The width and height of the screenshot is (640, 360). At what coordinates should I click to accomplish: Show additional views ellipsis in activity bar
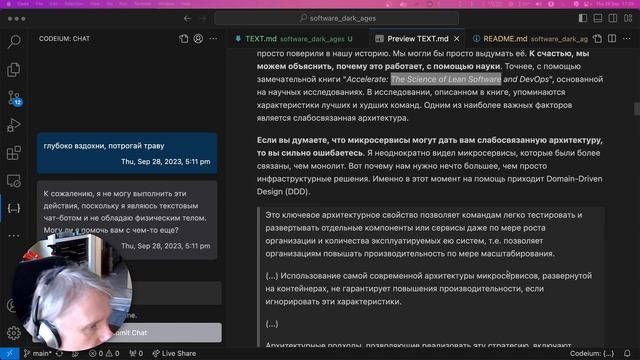tap(14, 236)
